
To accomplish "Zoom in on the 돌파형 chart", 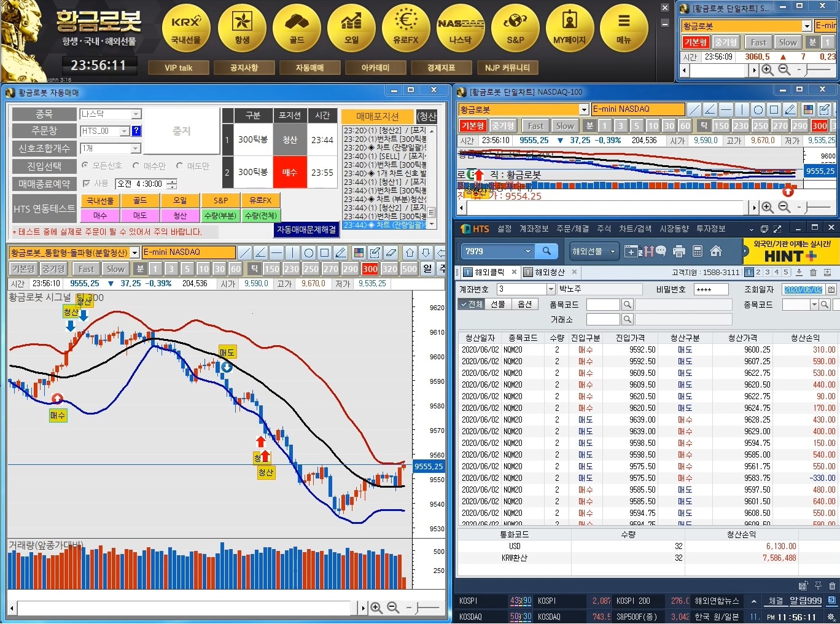I will pyautogui.click(x=376, y=607).
